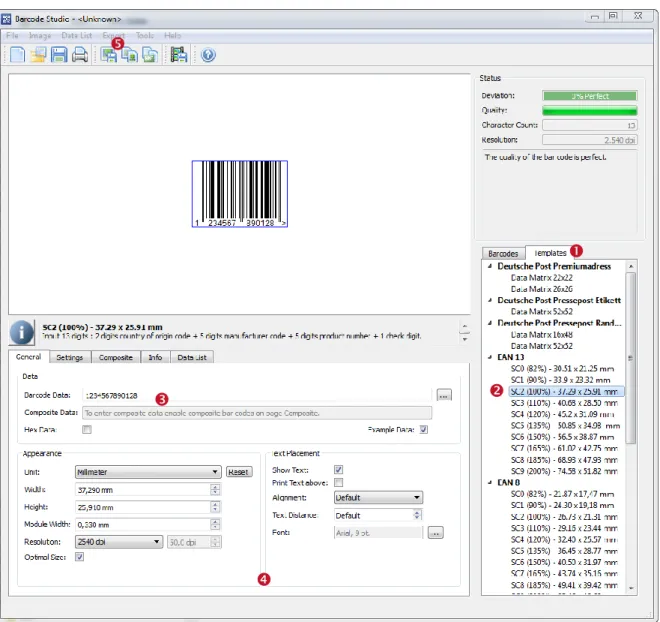660x622 pixels.
Task: Uncheck the Example Data checkbox
Action: [x=424, y=429]
